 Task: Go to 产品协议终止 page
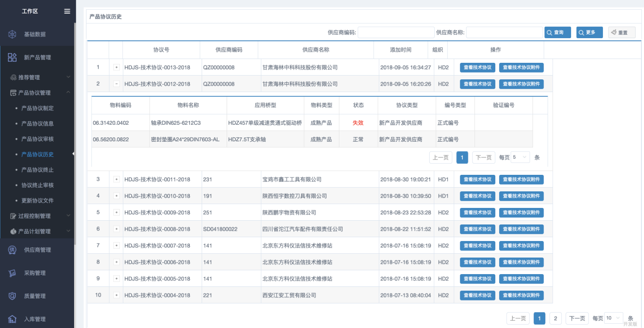(x=37, y=170)
